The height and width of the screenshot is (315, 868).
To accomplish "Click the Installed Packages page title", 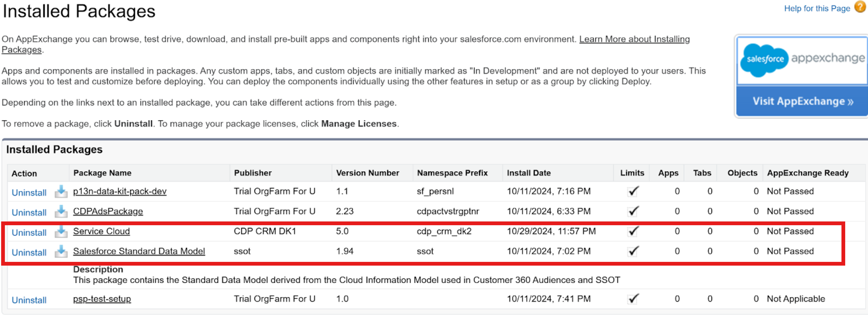I will click(x=79, y=11).
